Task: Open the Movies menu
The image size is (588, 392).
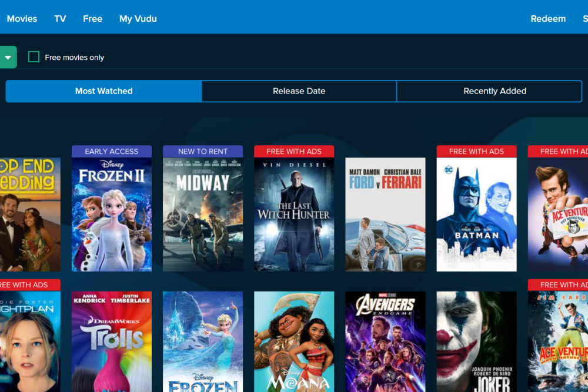Action: (x=22, y=19)
